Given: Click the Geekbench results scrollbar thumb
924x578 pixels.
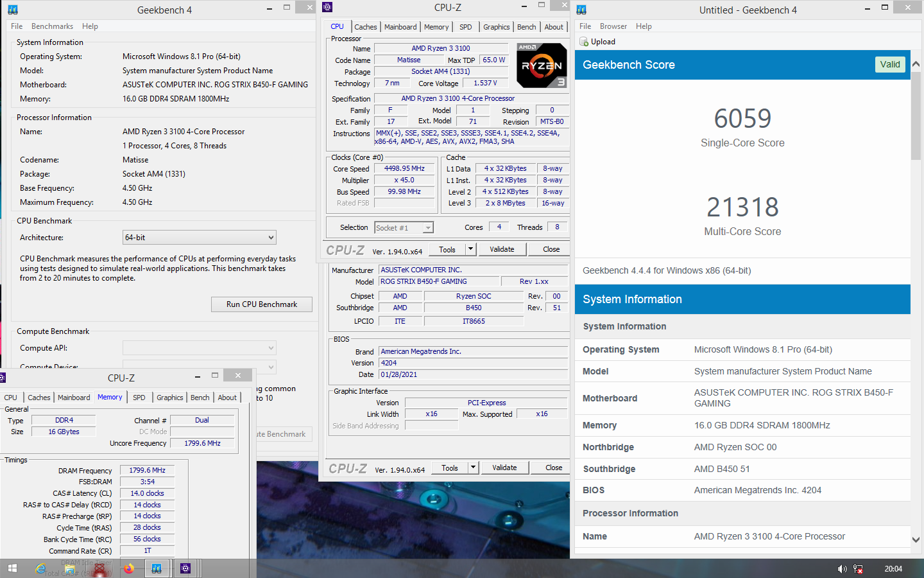Looking at the screenshot, I should coord(916,116).
